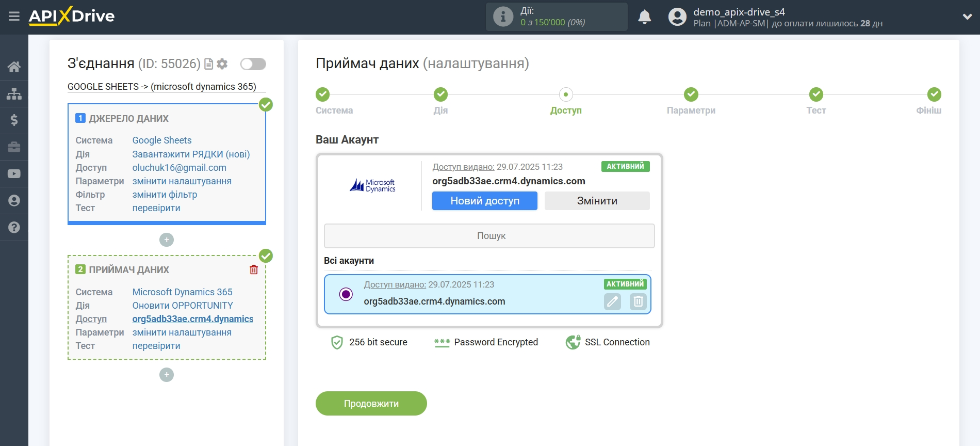Go to the Фініш step
Image resolution: width=980 pixels, height=446 pixels.
[934, 94]
